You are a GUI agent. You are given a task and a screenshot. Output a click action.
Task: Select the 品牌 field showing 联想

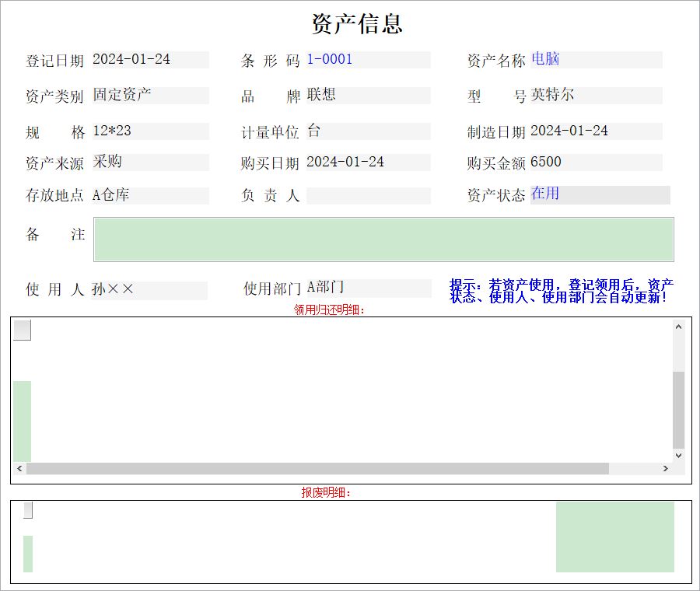pos(369,96)
